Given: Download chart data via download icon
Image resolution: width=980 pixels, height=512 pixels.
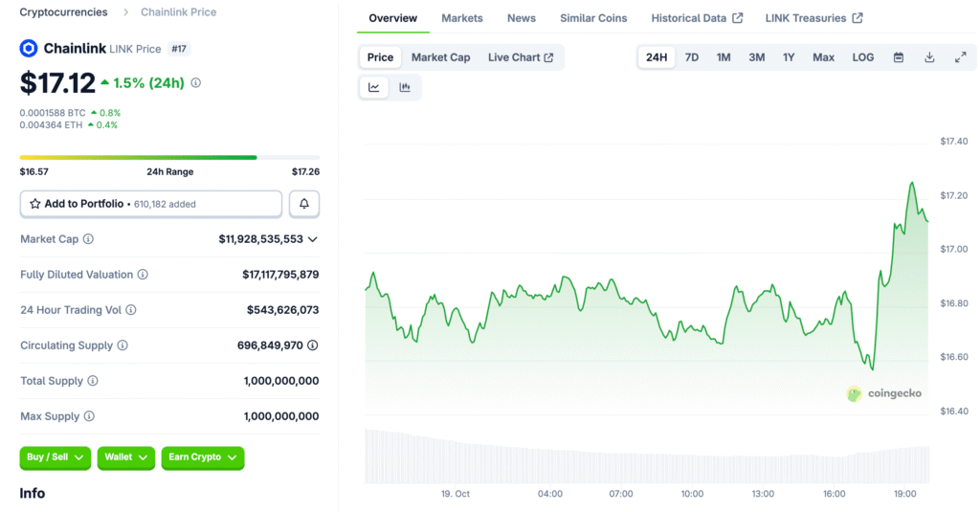Looking at the screenshot, I should point(929,57).
